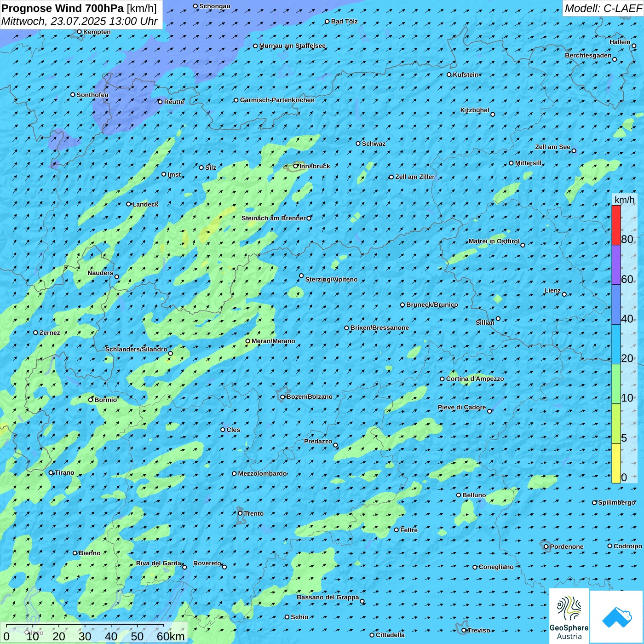Click the Berchtesgaden label
The width and height of the screenshot is (644, 644).
[x=588, y=55]
